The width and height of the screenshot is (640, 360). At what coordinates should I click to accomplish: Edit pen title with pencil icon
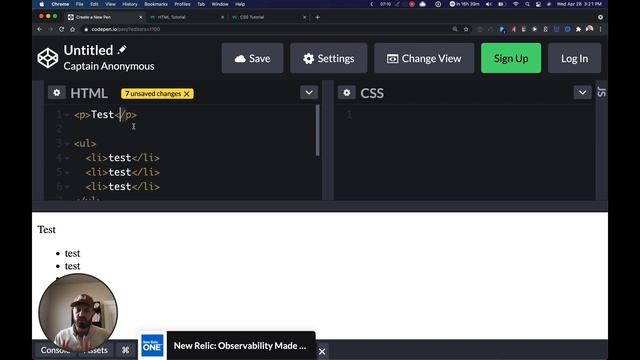click(122, 50)
